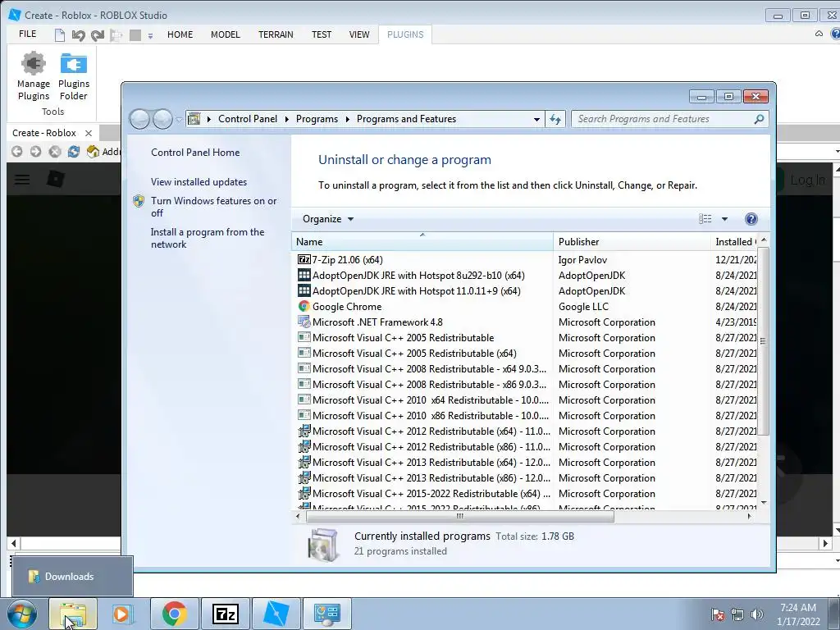840x630 pixels.
Task: Open Turn Windows features on or off
Action: coord(213,207)
